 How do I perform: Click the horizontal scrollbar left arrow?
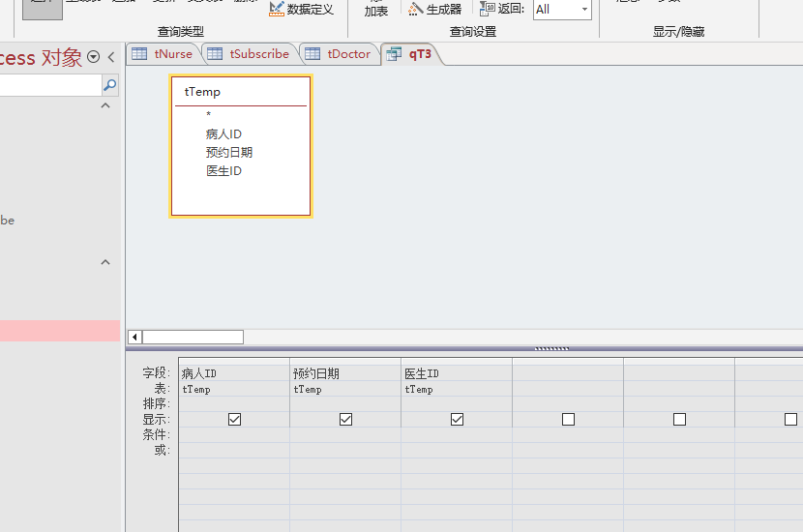tap(134, 337)
